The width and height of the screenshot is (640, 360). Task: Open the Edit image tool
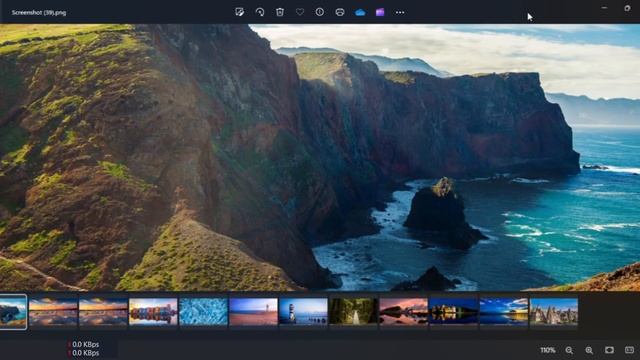240,12
